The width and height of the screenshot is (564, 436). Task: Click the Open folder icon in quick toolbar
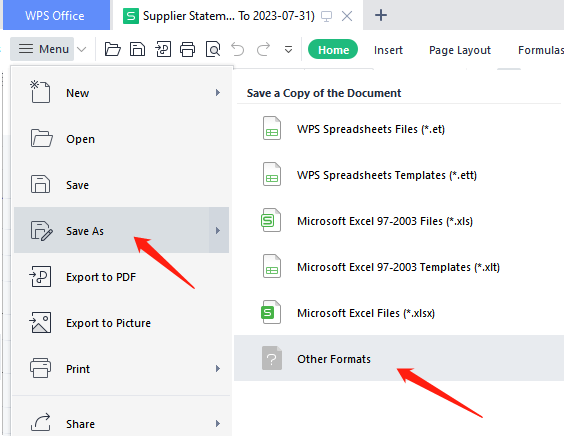click(x=113, y=49)
